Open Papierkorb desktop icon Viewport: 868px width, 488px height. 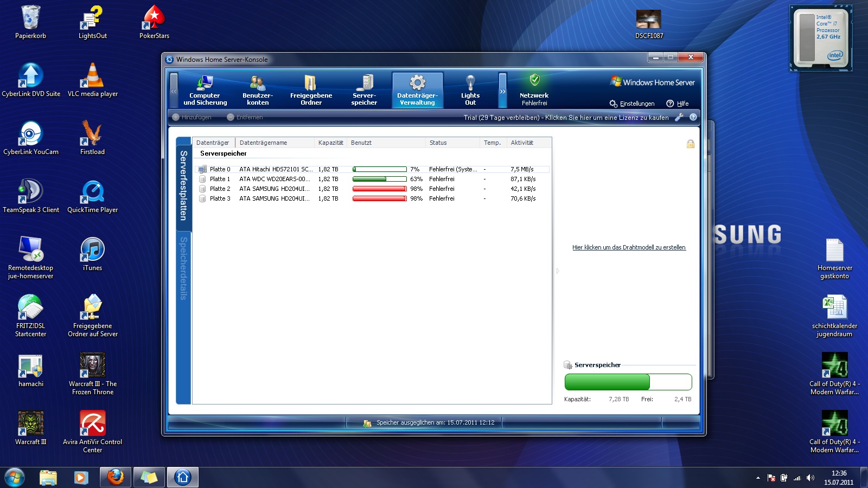30,23
